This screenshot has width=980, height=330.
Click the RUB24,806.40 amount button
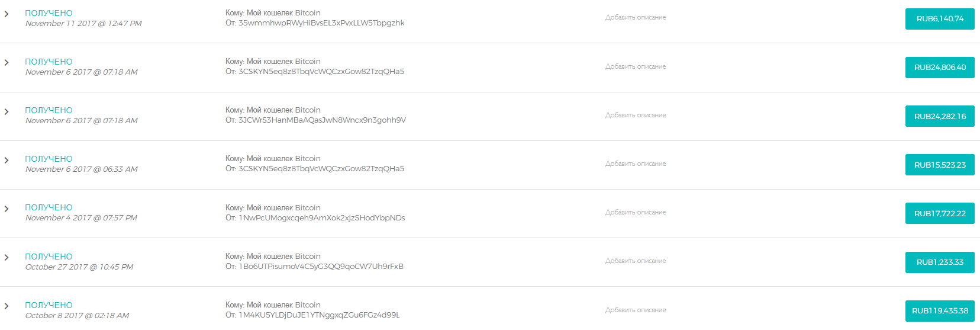940,68
